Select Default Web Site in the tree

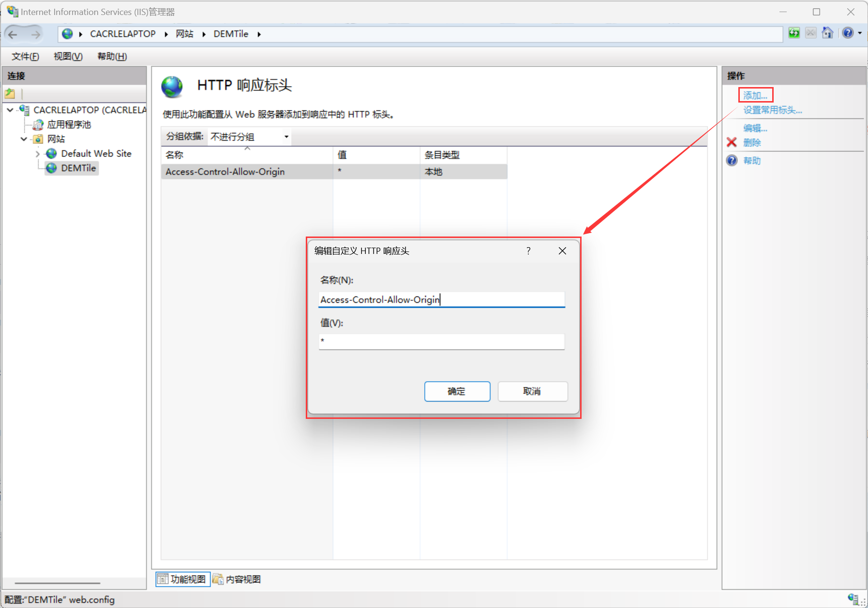coord(96,154)
